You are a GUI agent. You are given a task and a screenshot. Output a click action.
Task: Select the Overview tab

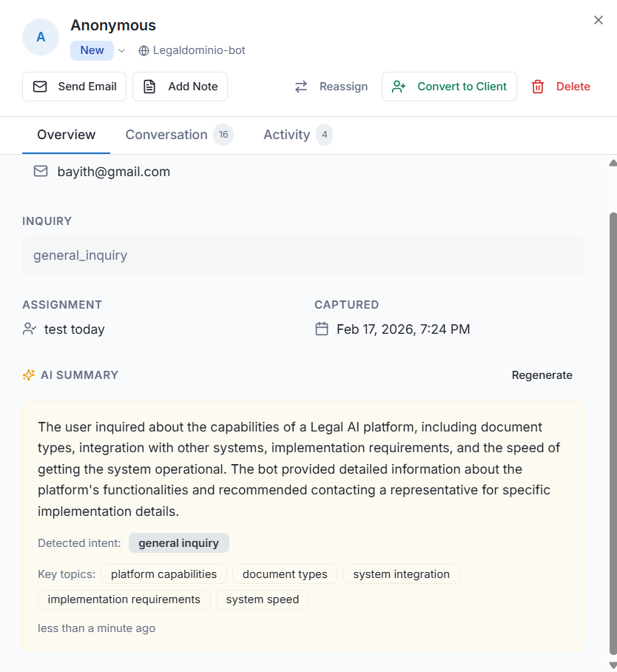(65, 135)
